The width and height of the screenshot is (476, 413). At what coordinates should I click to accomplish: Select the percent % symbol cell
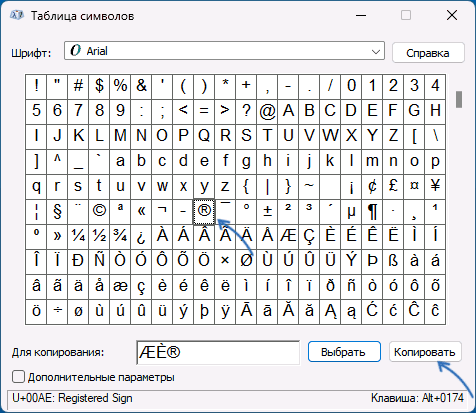(120, 87)
